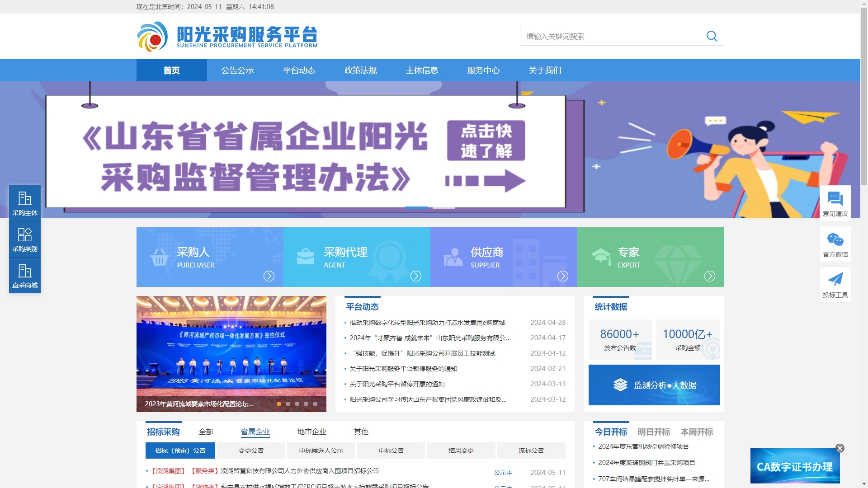Select last dot on news carousel
The image size is (868, 488).
tap(315, 404)
